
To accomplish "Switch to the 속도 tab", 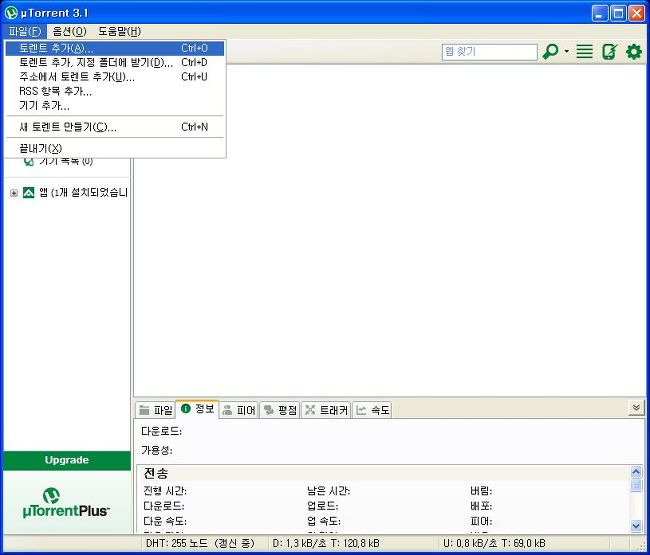I will [373, 410].
